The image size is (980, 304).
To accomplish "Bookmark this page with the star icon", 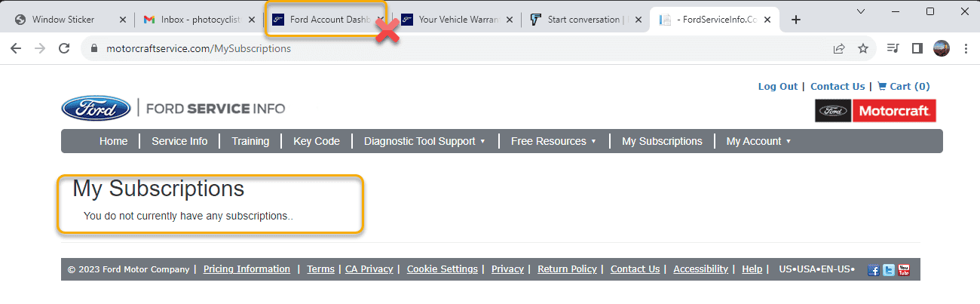I will click(863, 48).
